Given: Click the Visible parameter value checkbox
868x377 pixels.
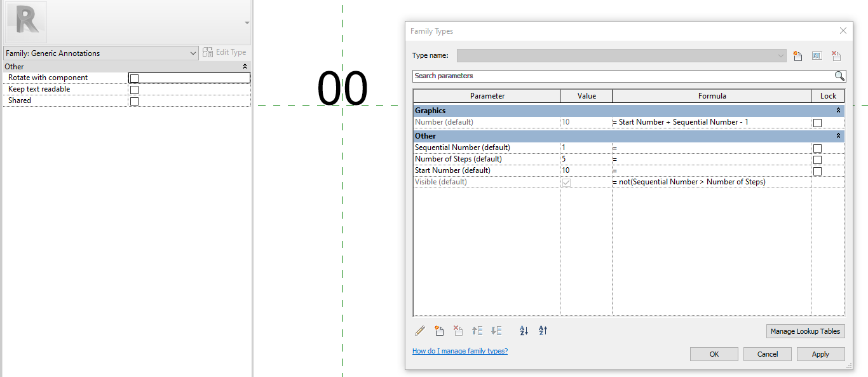Looking at the screenshot, I should (566, 182).
